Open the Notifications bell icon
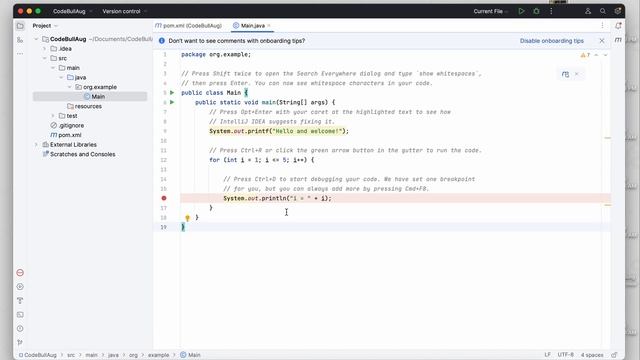640x360 pixels. (618, 26)
